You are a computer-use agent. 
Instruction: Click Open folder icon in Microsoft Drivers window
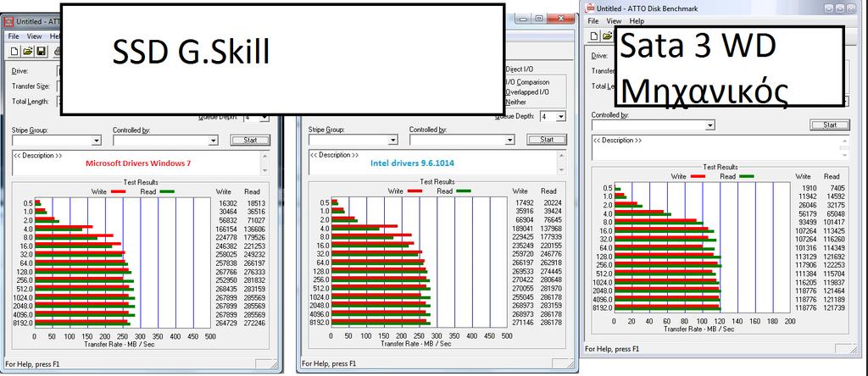(x=28, y=52)
